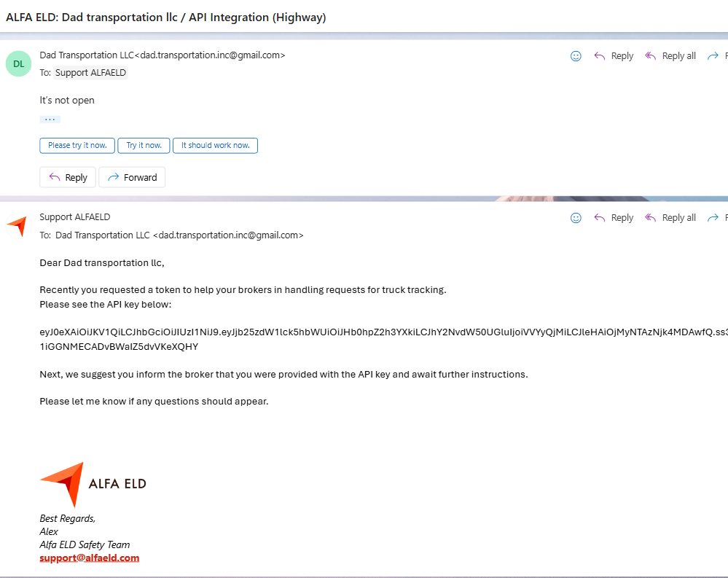Choose suggested reply "It should work now."
The width and height of the screenshot is (728, 578).
point(216,145)
